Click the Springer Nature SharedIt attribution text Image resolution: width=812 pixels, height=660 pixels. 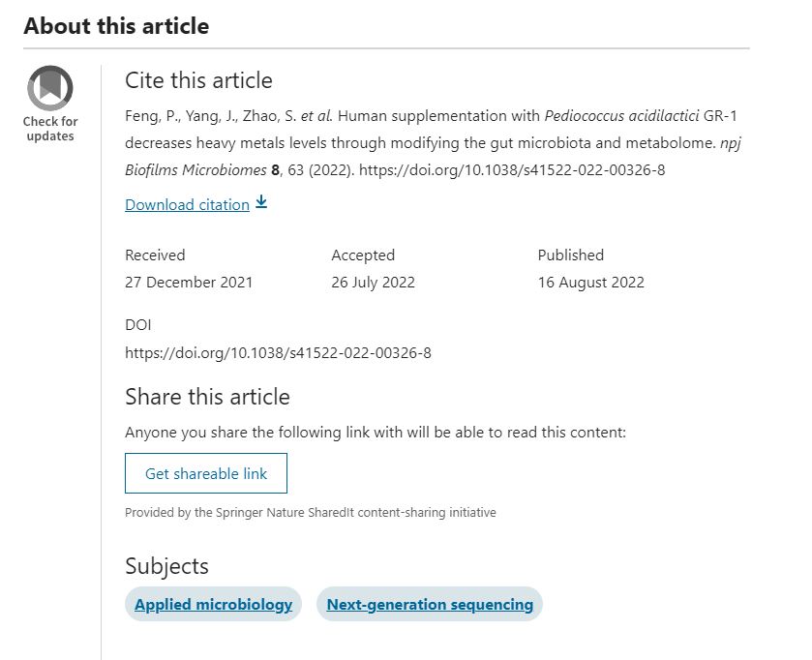[x=310, y=513]
